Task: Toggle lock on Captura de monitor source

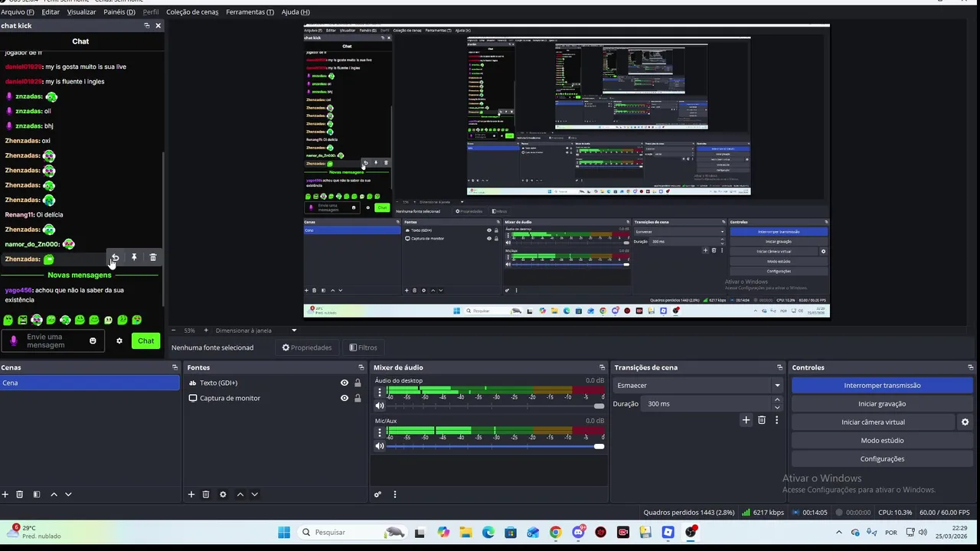Action: pyautogui.click(x=358, y=398)
